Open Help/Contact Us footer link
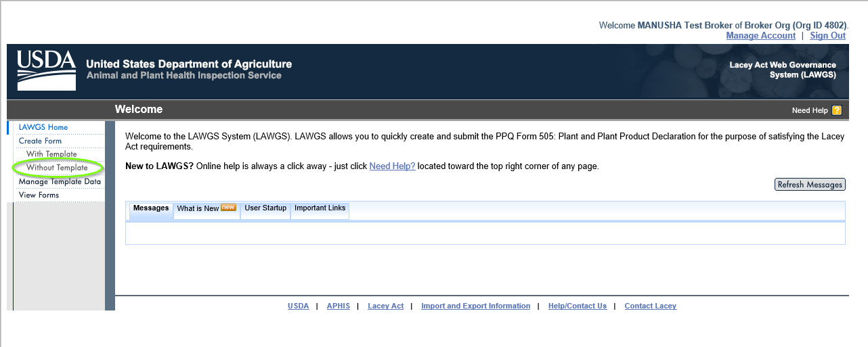Viewport: 868px width, 347px height. pos(578,306)
